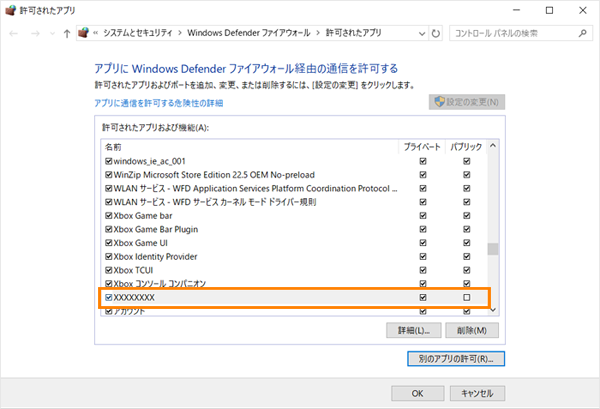Click 詳細(L)... button

[414, 330]
